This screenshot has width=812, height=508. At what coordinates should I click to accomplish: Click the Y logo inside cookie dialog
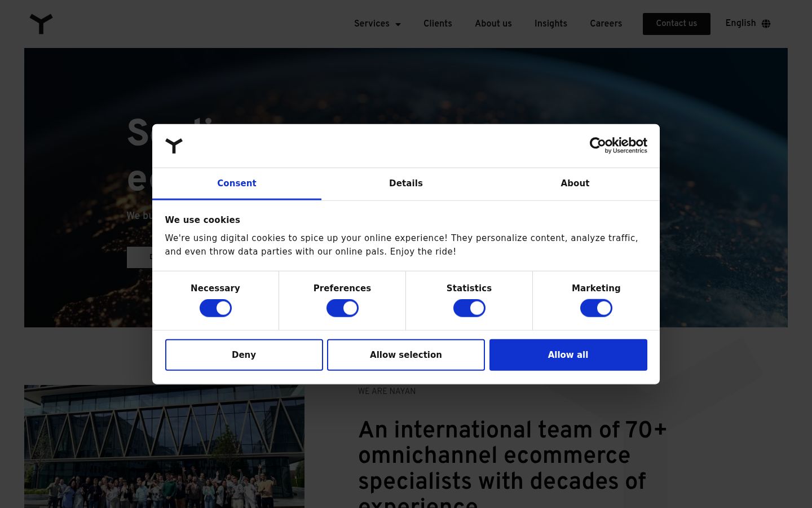[x=174, y=146]
